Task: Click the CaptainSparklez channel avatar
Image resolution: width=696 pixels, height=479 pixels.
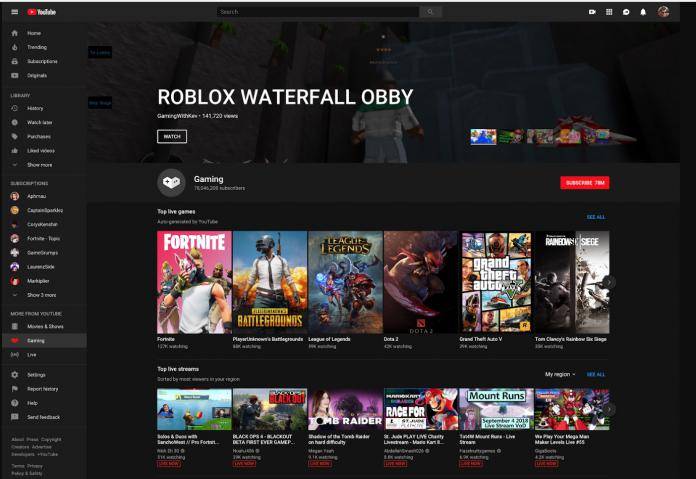Action: coord(15,210)
